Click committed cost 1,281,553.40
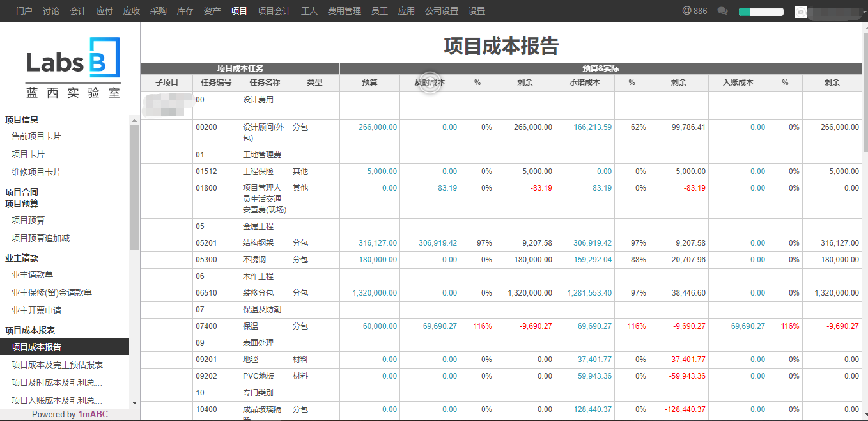The image size is (868, 421). (589, 293)
